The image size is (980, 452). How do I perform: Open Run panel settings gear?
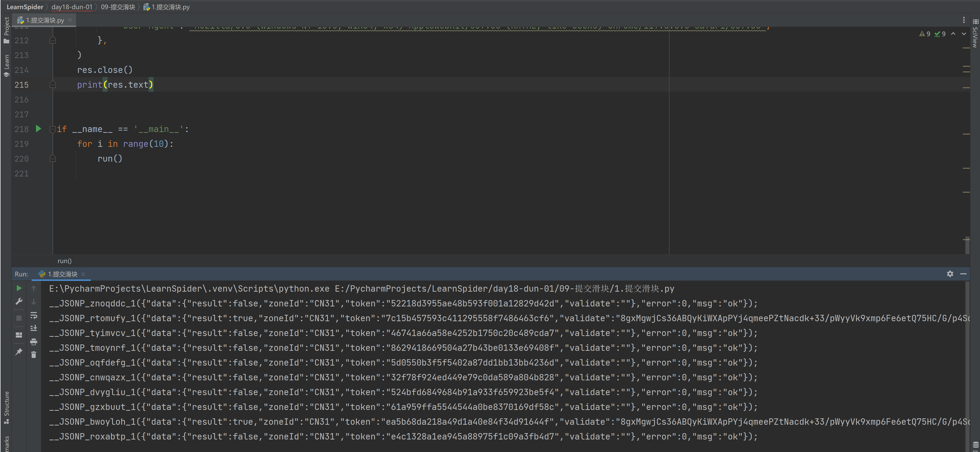tap(950, 274)
